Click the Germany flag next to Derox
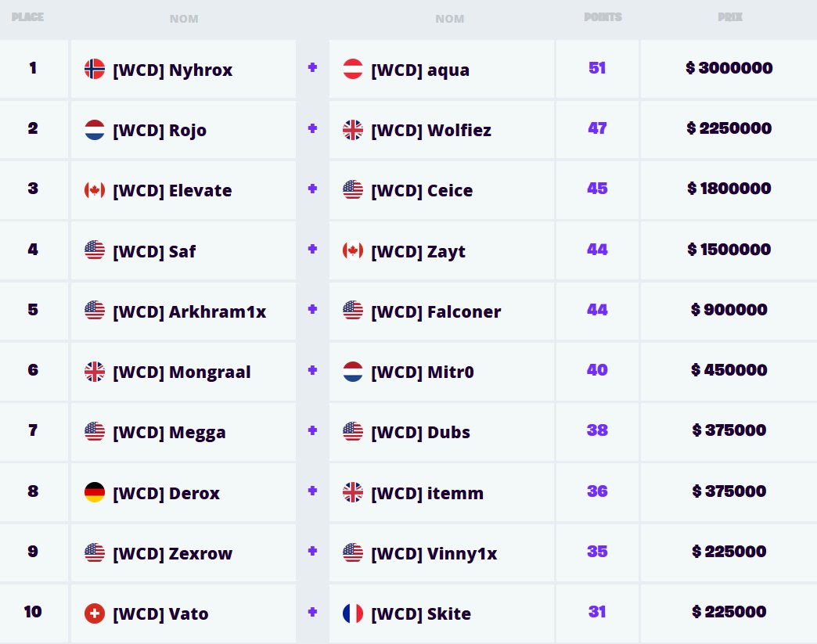The height and width of the screenshot is (644, 817). (x=95, y=492)
